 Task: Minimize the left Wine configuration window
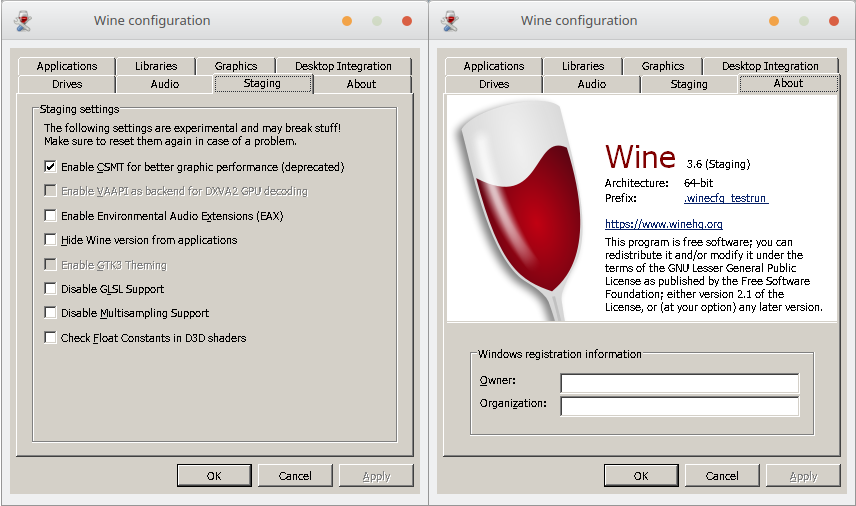point(347,21)
